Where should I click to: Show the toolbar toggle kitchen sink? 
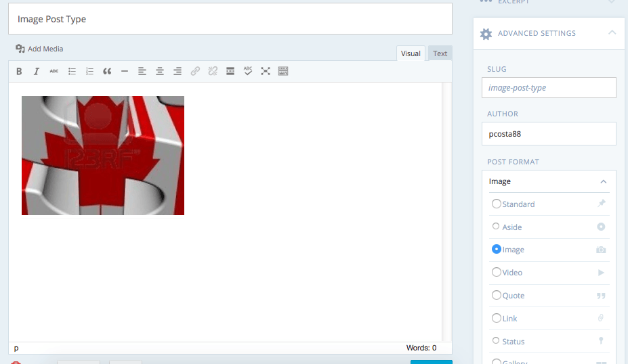pos(283,71)
